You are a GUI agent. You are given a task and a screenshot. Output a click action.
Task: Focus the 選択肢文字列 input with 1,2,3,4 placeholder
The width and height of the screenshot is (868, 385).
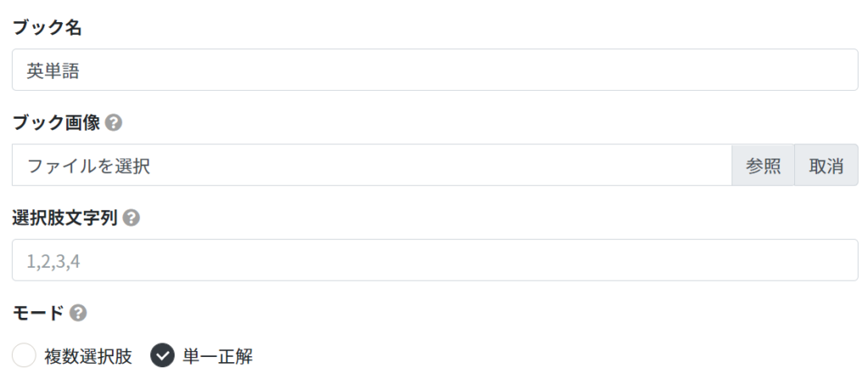(x=435, y=260)
